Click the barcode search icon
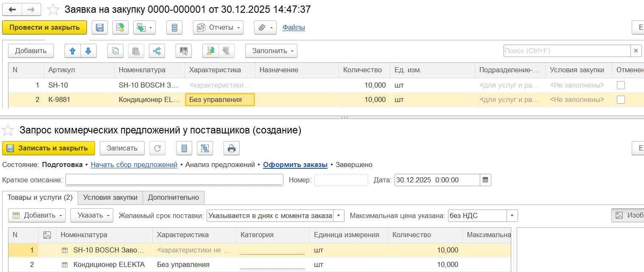644x272 pixels. pyautogui.click(x=184, y=51)
